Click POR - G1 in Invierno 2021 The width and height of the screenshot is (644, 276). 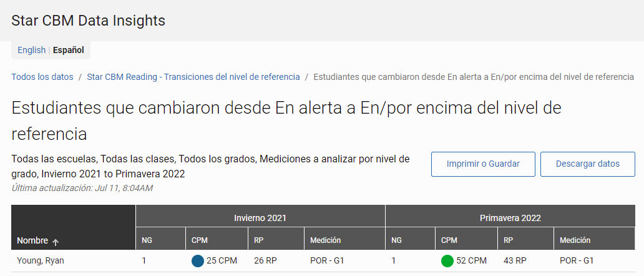coord(327,261)
